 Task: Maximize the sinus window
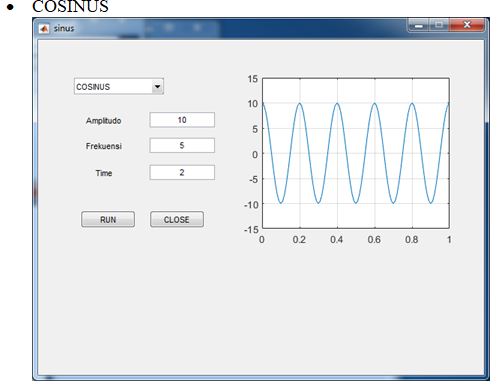pyautogui.click(x=439, y=25)
